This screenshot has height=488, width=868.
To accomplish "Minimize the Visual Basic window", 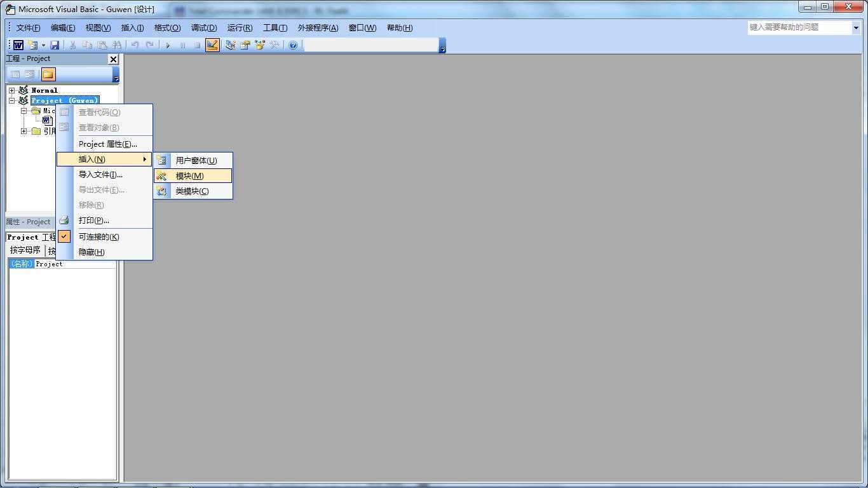I will pos(808,7).
